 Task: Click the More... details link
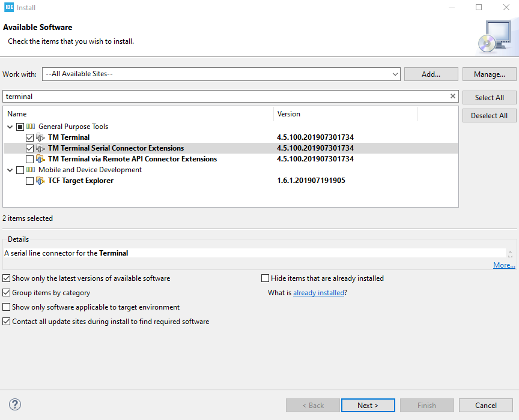pos(504,265)
